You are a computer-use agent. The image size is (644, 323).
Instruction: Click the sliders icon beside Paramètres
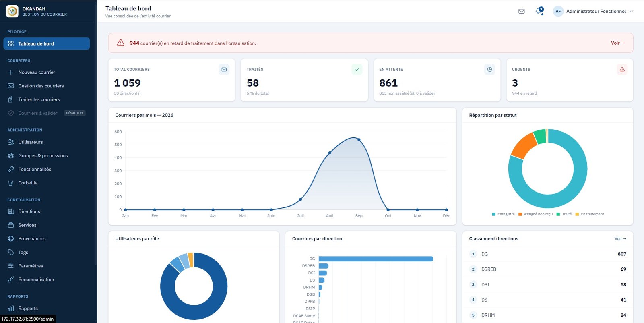point(11,266)
